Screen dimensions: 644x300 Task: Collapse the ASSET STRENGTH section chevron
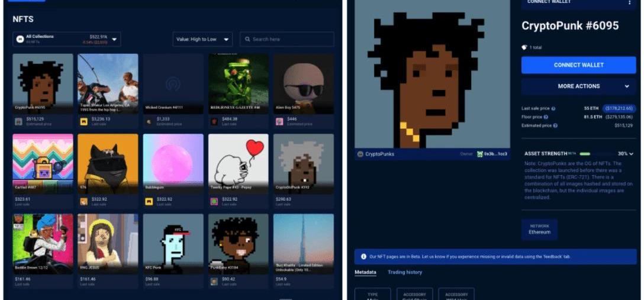[x=631, y=154]
